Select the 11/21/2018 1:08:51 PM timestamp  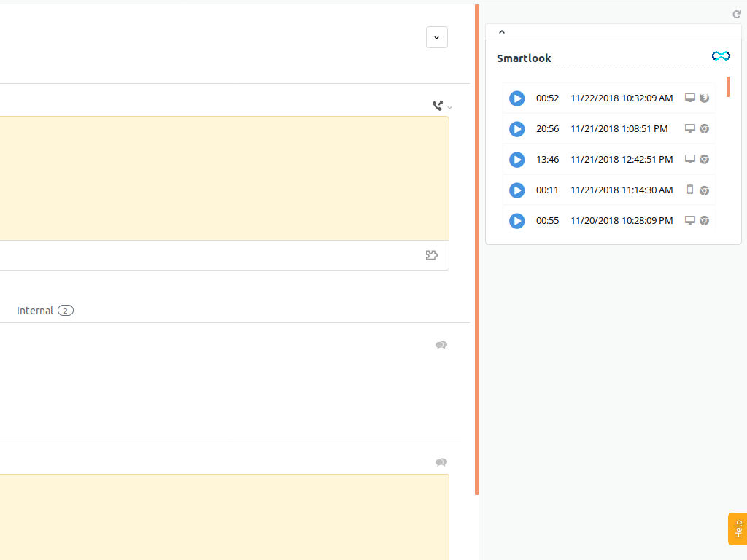[x=619, y=129]
